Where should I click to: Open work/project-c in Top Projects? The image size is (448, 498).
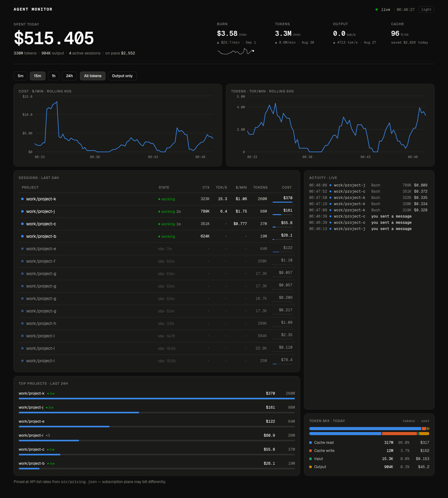(x=157, y=451)
